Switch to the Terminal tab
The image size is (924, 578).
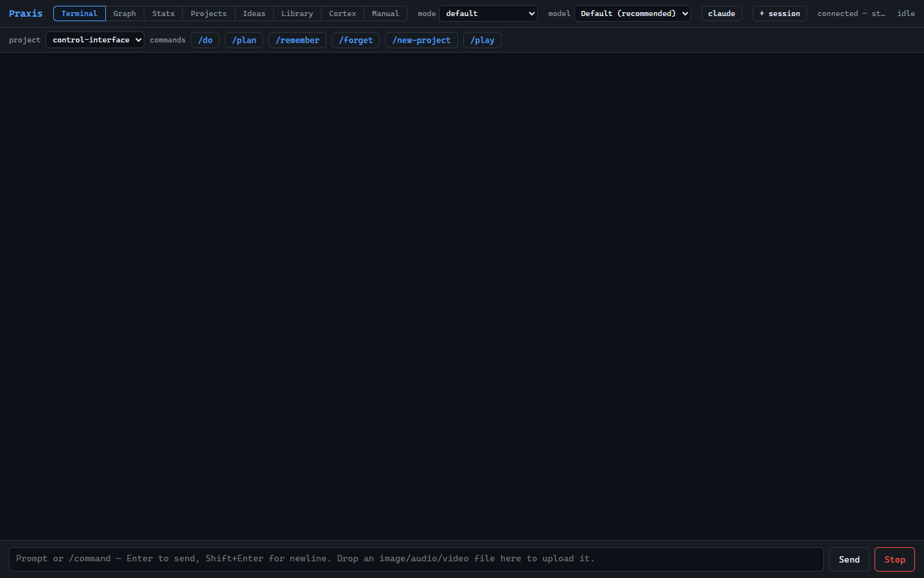pos(80,13)
